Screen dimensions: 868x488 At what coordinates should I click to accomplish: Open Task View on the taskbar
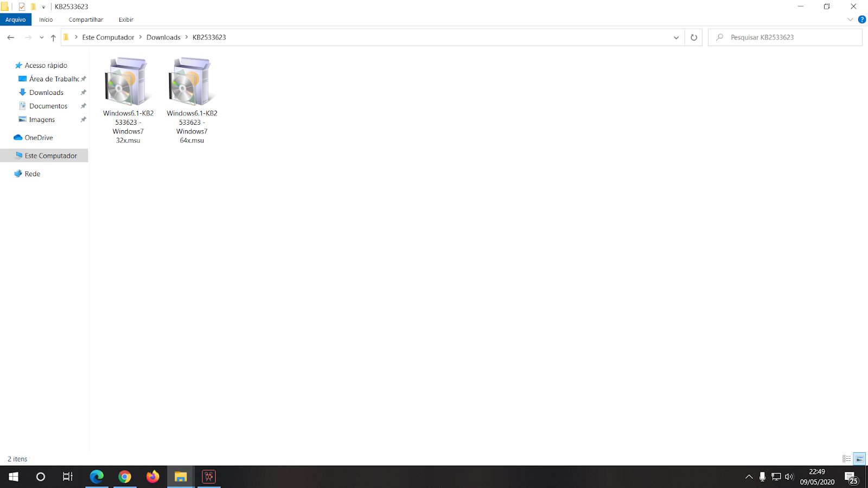(x=68, y=477)
